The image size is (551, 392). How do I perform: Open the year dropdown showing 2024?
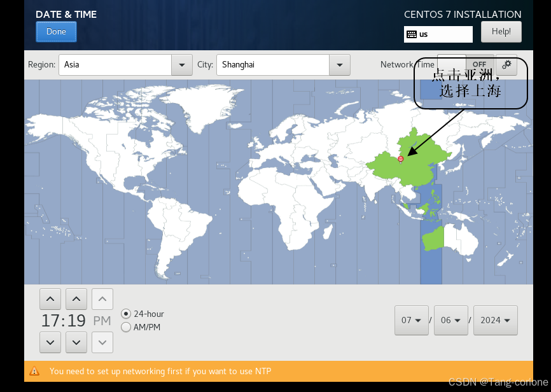point(496,320)
